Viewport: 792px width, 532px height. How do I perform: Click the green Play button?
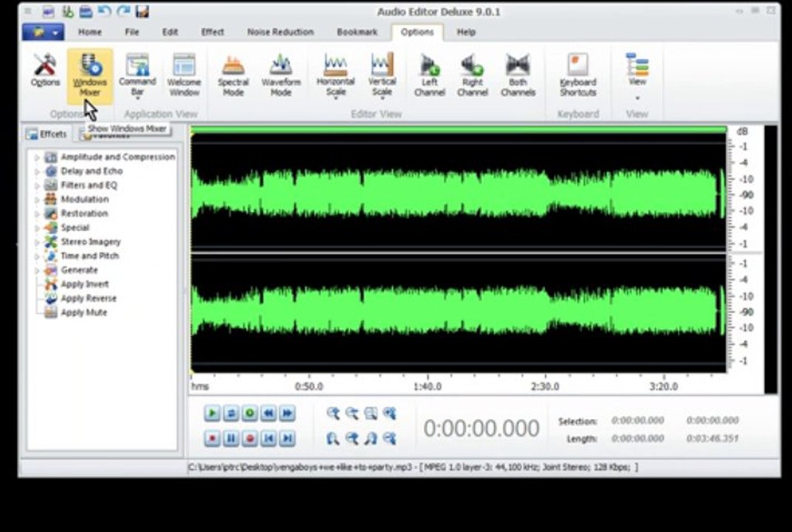click(212, 413)
